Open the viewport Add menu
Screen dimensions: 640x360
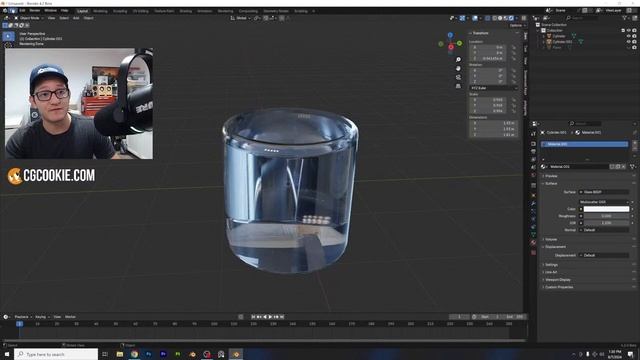click(x=76, y=18)
